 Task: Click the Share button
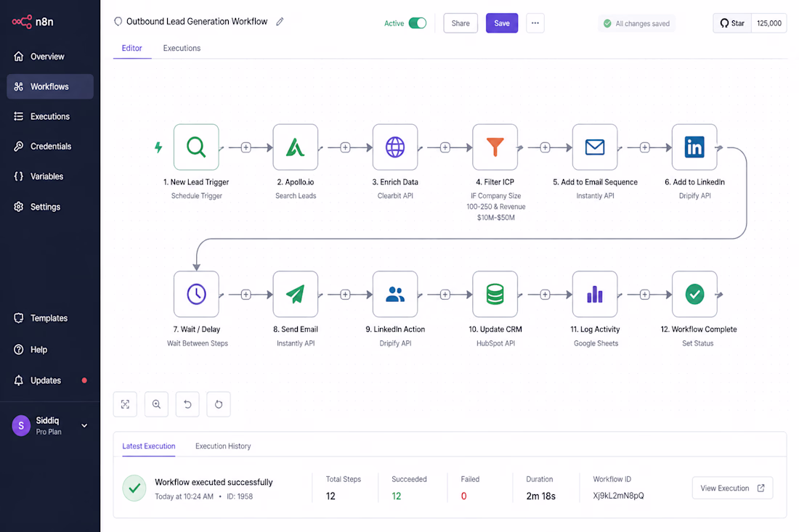[461, 23]
